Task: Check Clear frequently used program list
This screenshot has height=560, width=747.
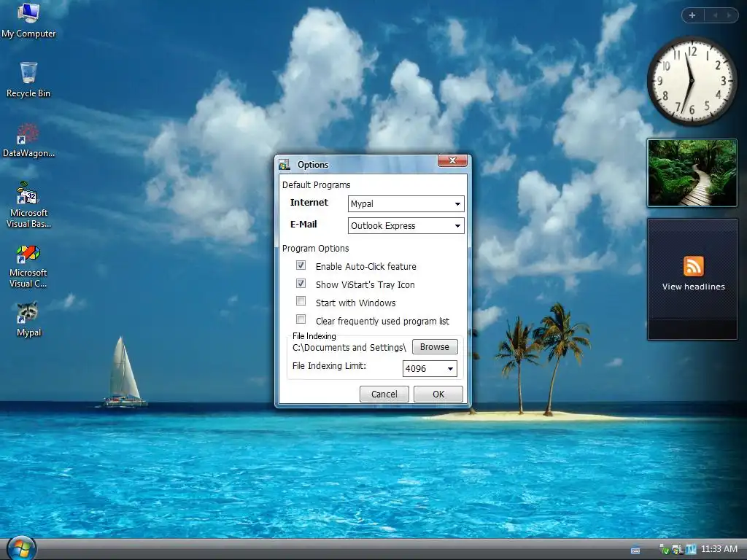Action: coord(301,319)
